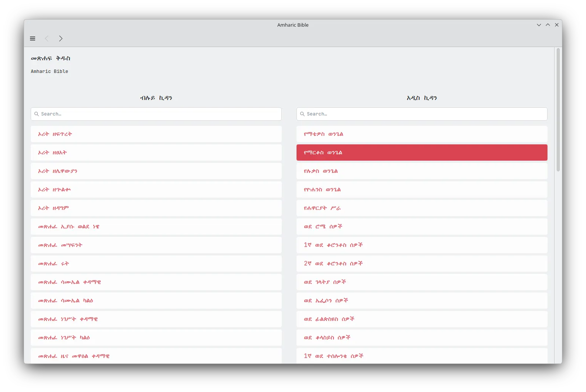Click the vertical scrollbar on the right
The width and height of the screenshot is (586, 392).
pos(558,110)
